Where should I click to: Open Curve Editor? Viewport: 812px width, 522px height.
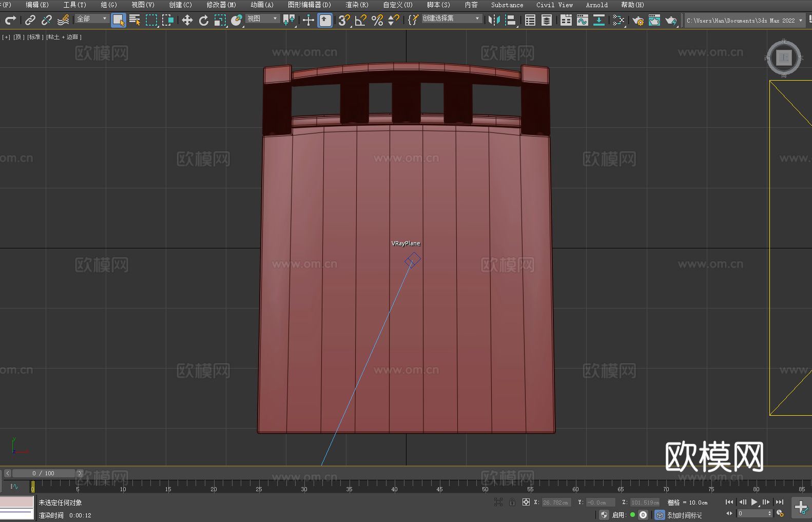[583, 21]
